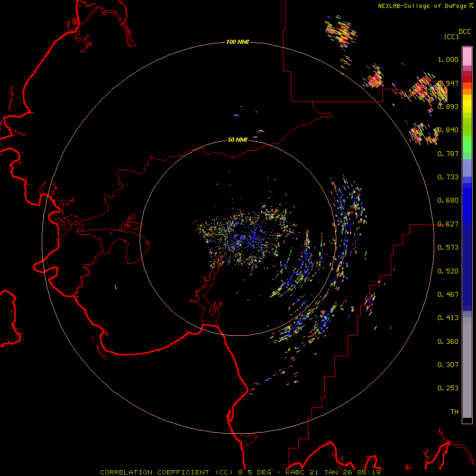Pick the pink segment of color bar
476x476 pixels.
[x=467, y=57]
